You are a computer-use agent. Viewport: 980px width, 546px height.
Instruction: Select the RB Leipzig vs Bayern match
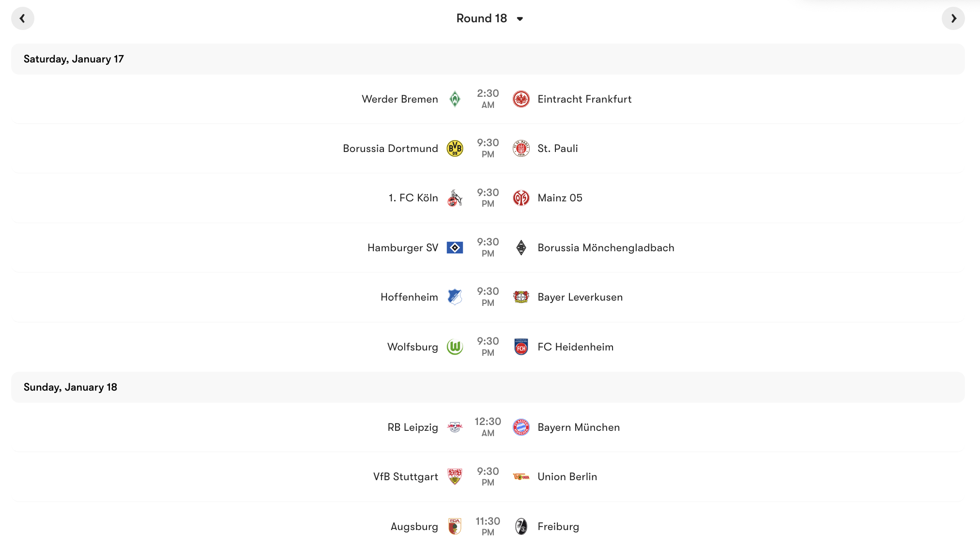490,427
